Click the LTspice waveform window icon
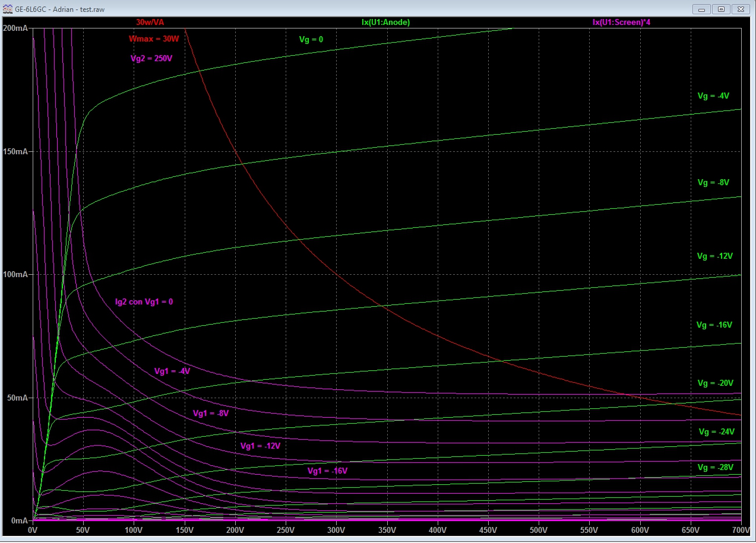The width and height of the screenshot is (756, 543). click(x=8, y=9)
